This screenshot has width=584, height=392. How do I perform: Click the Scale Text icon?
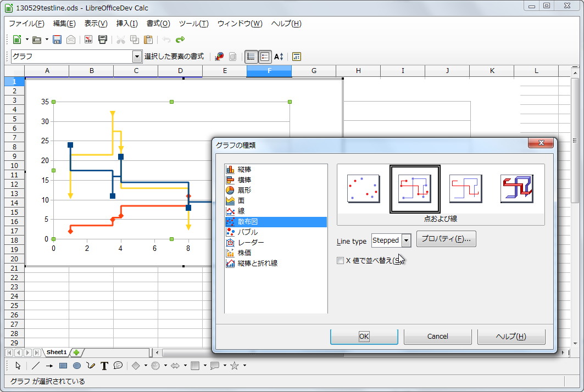pos(279,57)
